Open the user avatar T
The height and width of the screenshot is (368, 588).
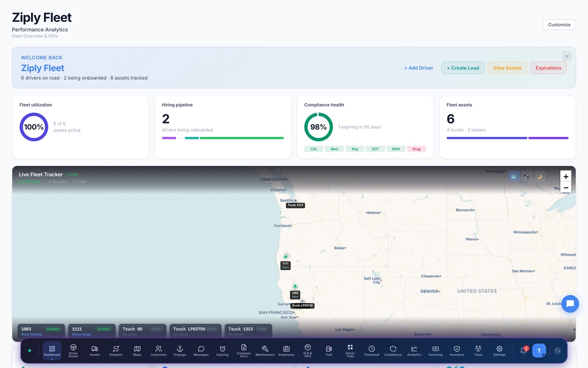(539, 351)
